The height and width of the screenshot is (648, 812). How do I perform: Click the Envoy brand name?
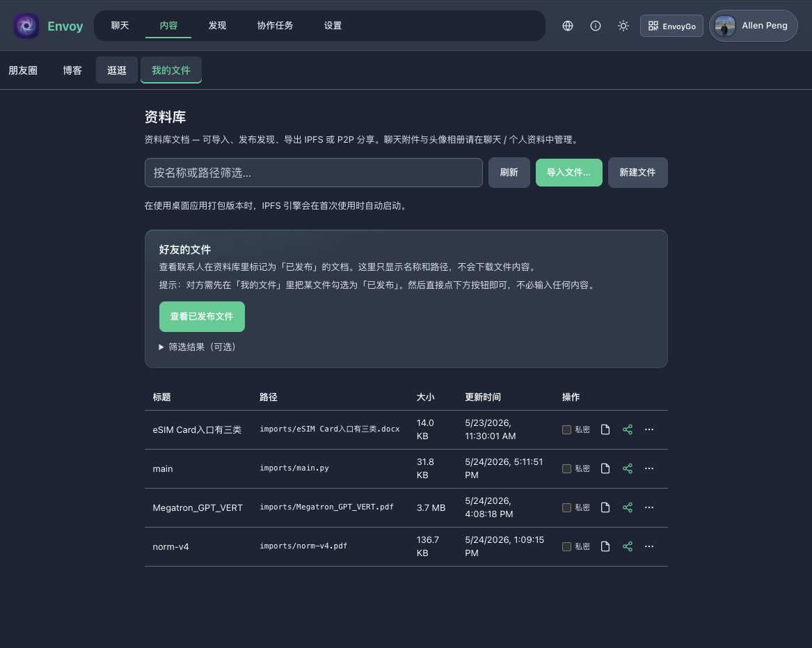65,26
